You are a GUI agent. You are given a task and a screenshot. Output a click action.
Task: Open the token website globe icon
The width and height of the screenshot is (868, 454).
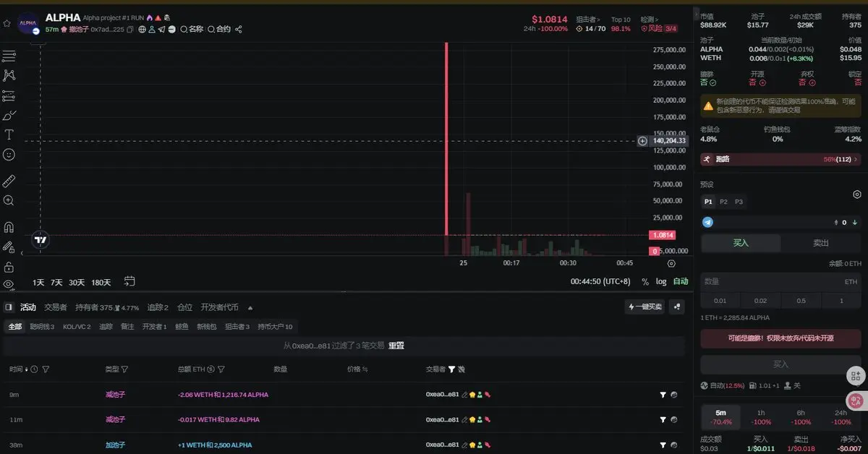[x=142, y=30]
